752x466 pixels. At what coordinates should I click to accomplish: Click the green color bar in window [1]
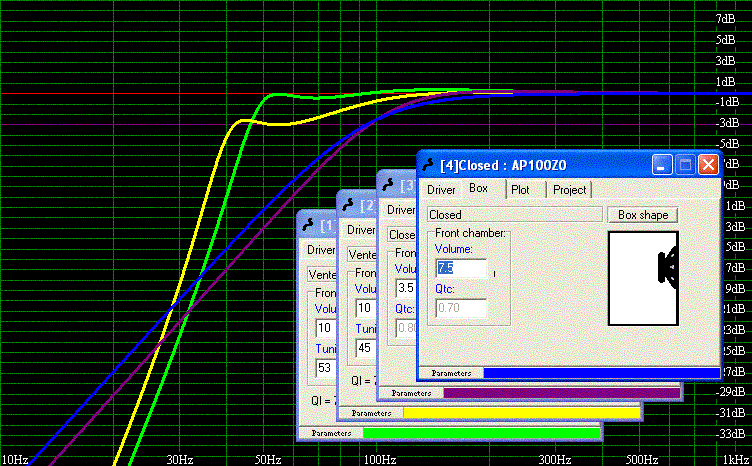click(x=482, y=433)
